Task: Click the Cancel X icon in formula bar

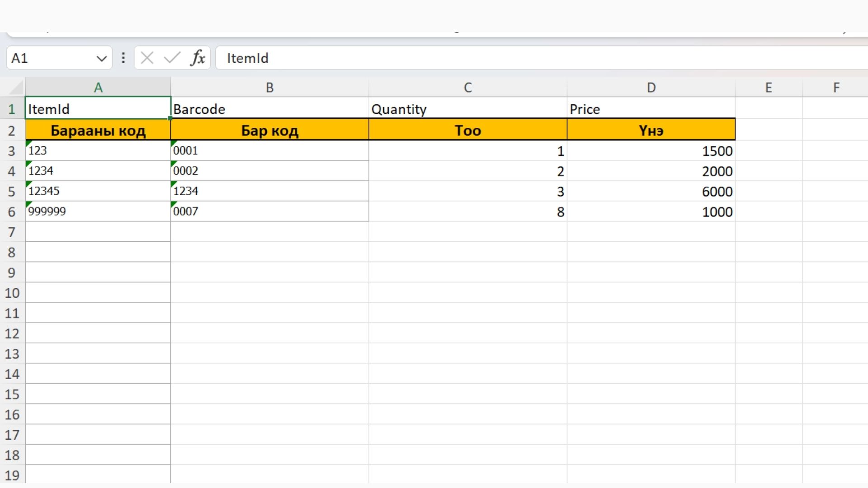Action: pos(147,58)
